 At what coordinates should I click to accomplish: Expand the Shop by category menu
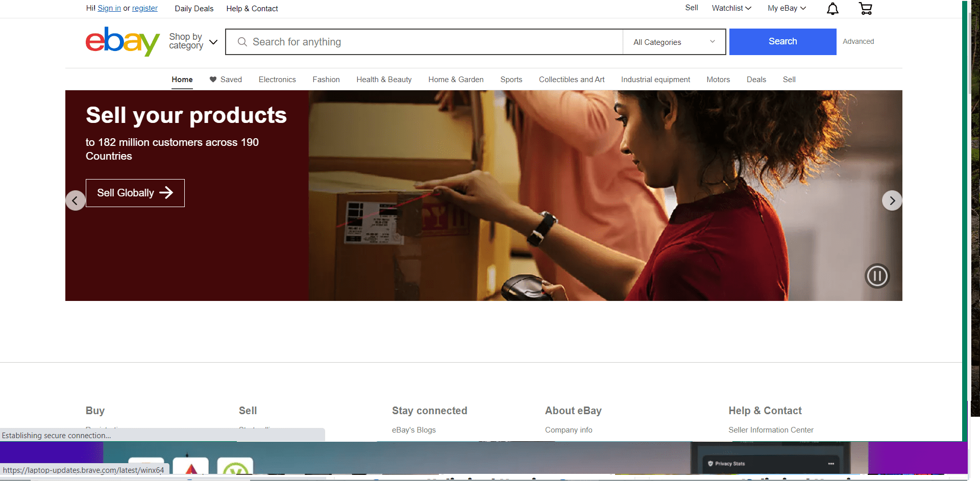coord(193,41)
